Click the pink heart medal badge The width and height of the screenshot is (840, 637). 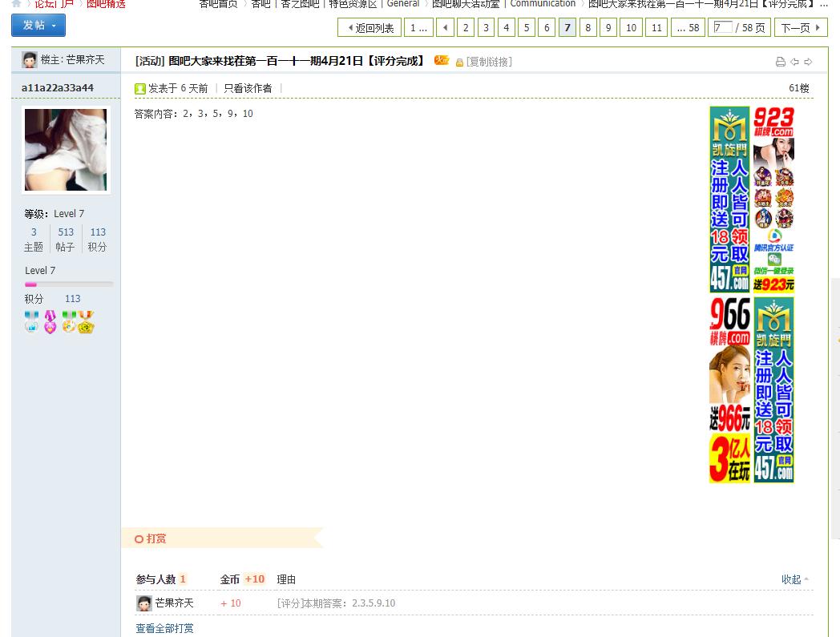[x=50, y=322]
